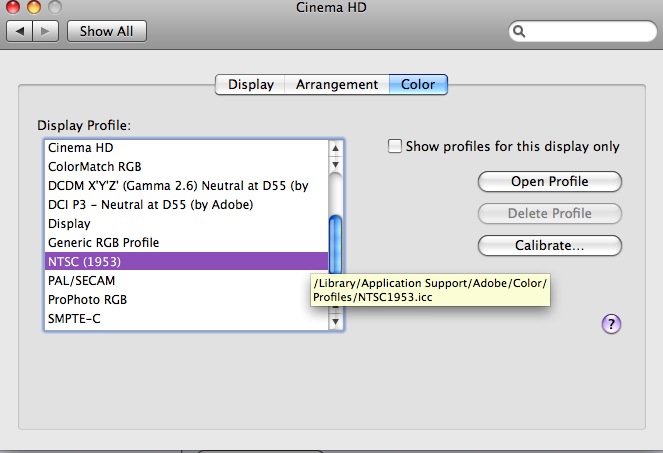The image size is (663, 453).
Task: Click the Calibrate... button
Action: point(550,246)
